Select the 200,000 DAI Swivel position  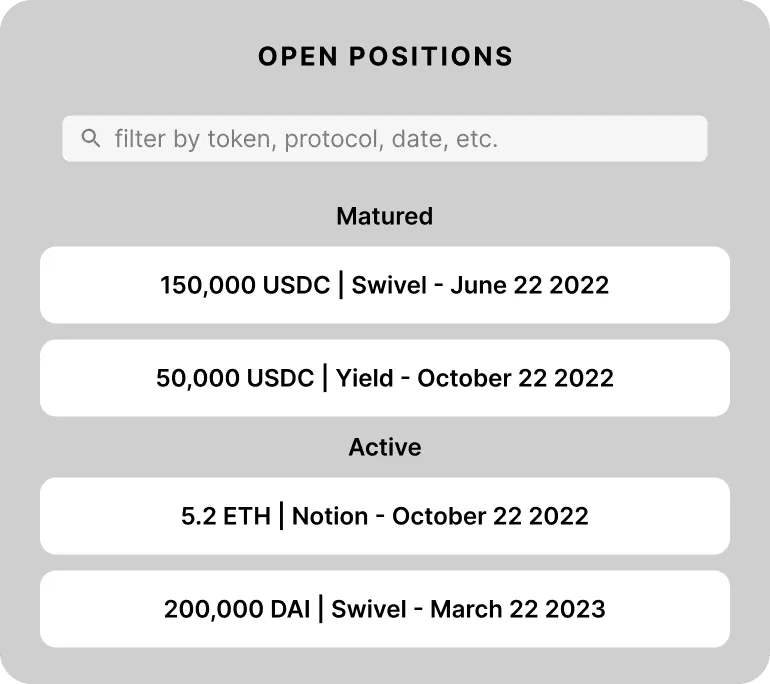coord(384,608)
